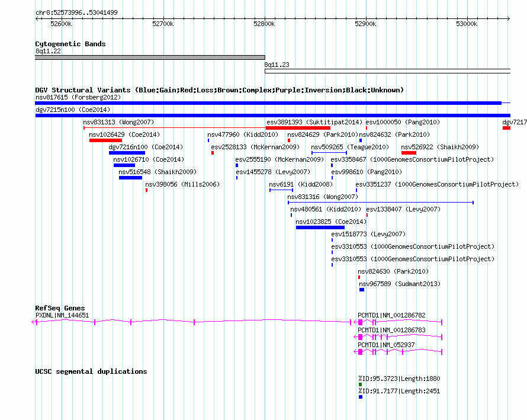
Task: Open variant esv2555190 (McKernan2009)
Action: 279,159
